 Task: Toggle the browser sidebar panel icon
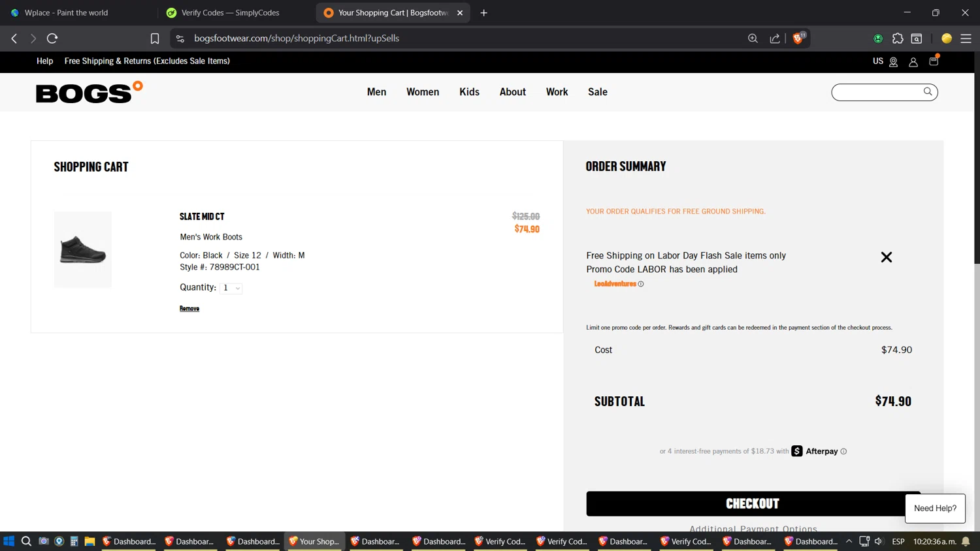coord(917,39)
